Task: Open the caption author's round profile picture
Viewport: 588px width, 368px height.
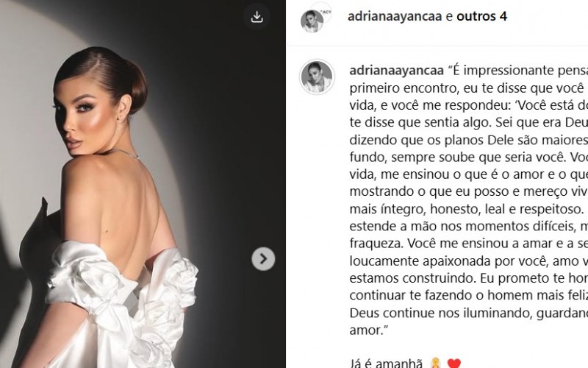Action: tap(318, 77)
